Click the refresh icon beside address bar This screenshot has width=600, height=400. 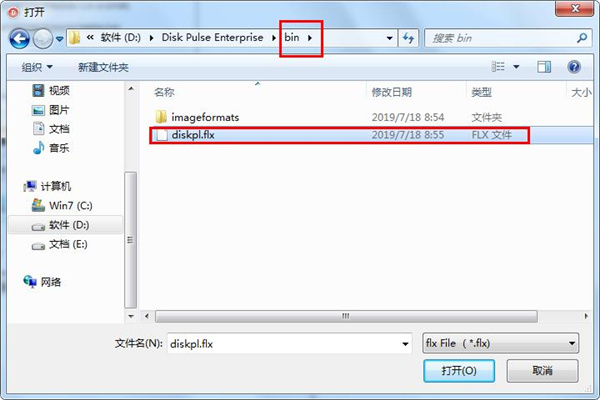[409, 38]
